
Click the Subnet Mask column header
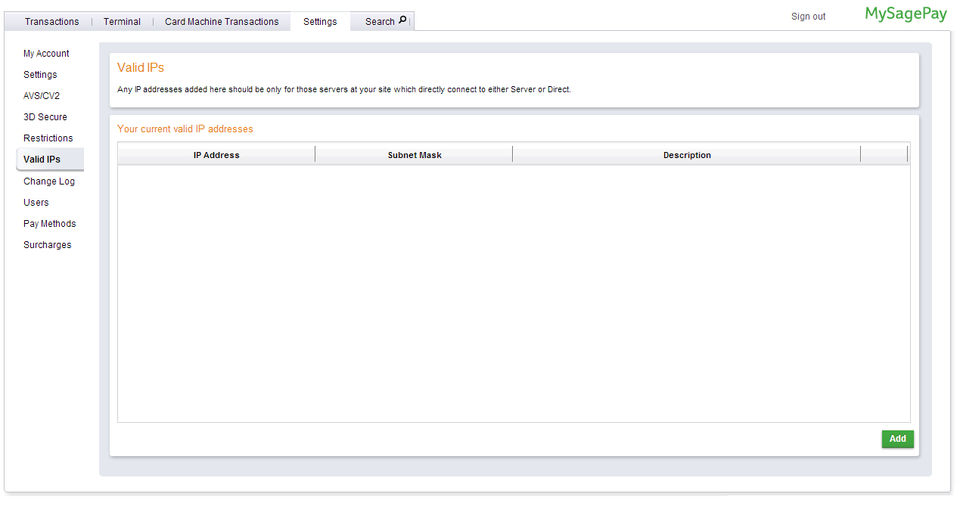pyautogui.click(x=414, y=155)
